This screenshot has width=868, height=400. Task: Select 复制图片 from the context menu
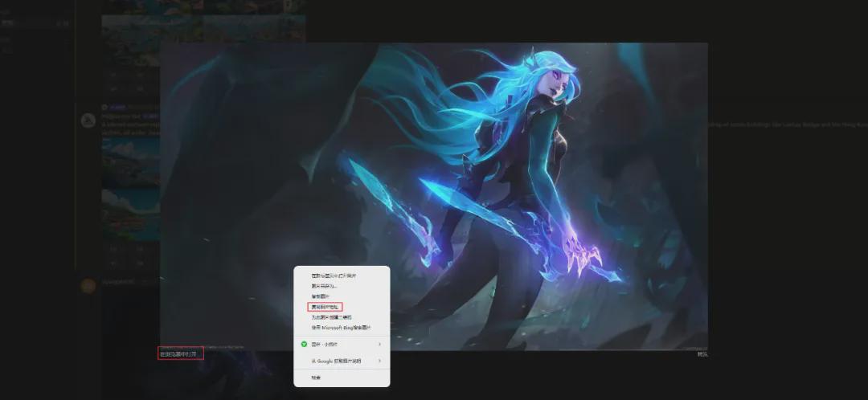point(321,296)
